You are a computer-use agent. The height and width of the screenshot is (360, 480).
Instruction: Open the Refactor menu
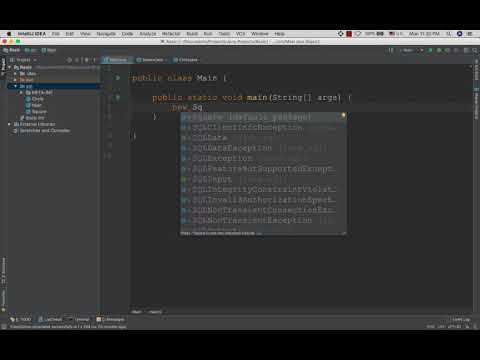click(x=171, y=34)
